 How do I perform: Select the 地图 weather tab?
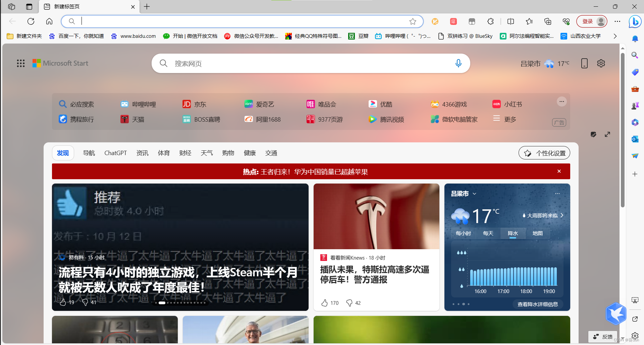click(x=537, y=233)
